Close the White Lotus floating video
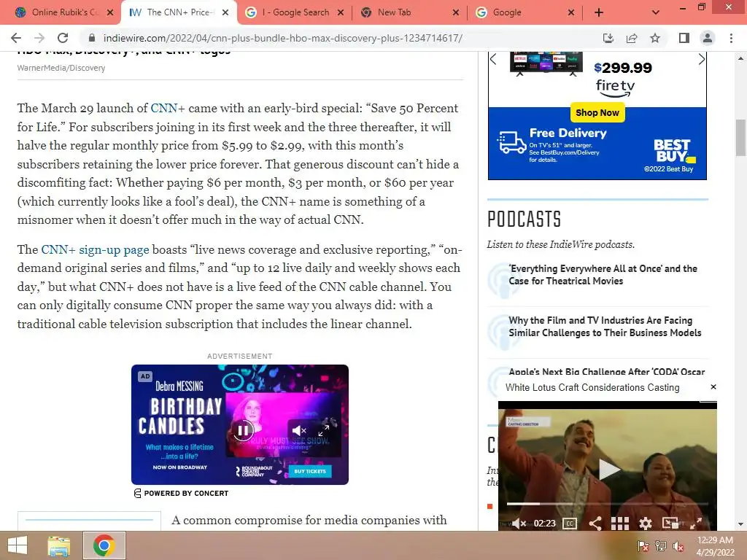Screen dimensions: 747x560 713,386
